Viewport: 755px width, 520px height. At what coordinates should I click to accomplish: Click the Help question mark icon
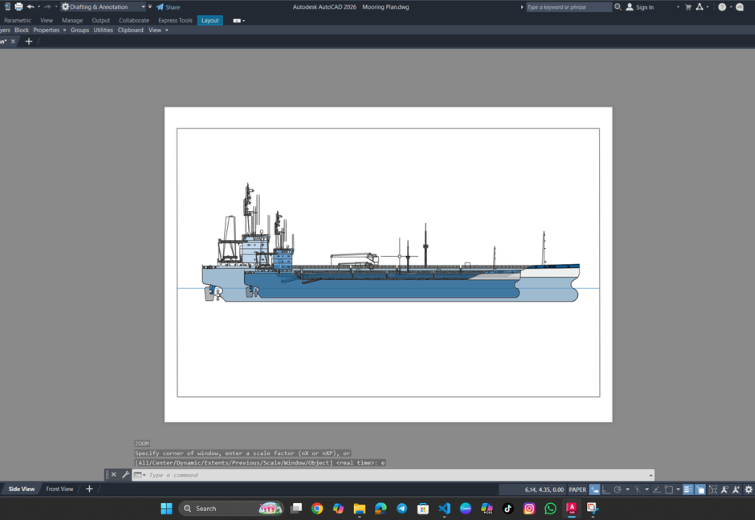pos(722,7)
